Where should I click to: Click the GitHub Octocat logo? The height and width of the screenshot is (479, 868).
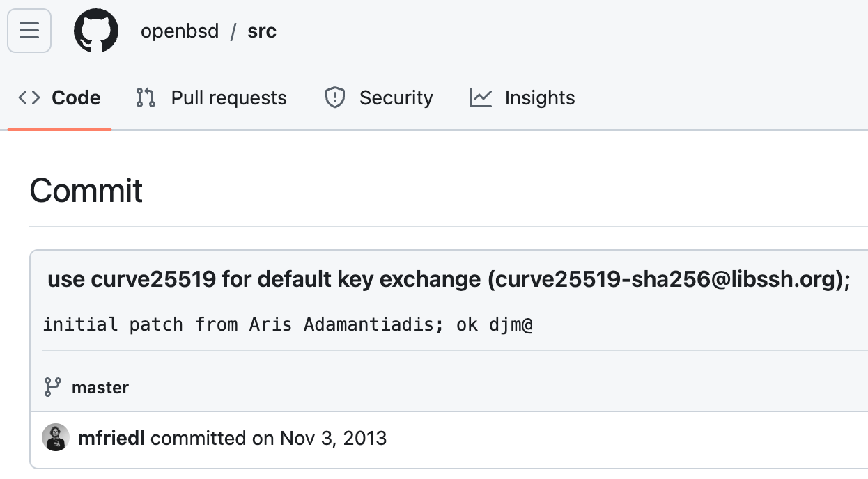(x=96, y=31)
